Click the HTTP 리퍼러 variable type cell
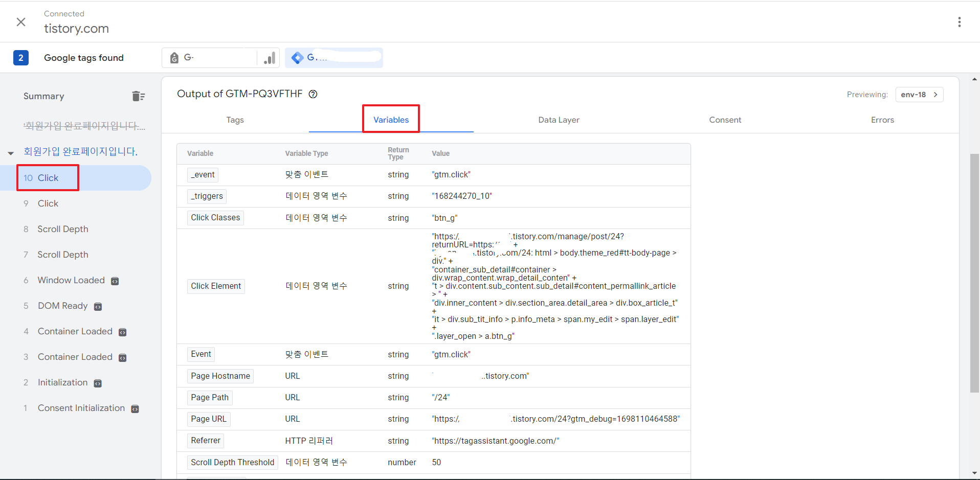Viewport: 980px width, 480px height. click(309, 441)
